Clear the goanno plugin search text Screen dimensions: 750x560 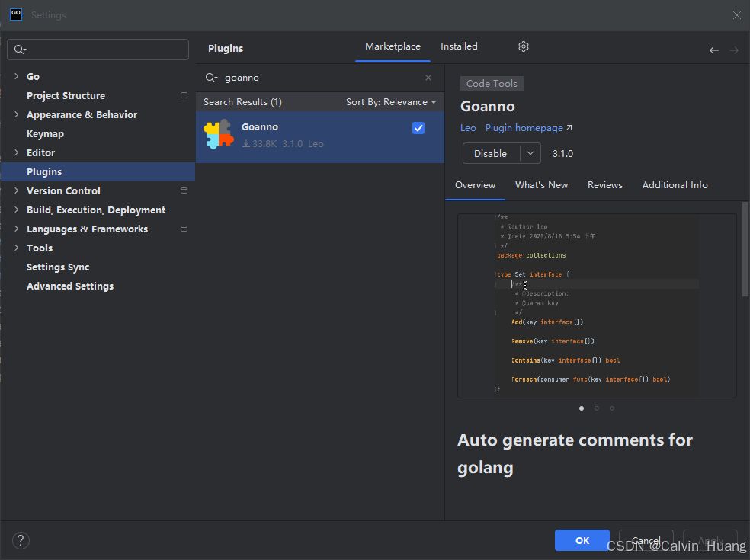[x=428, y=78]
